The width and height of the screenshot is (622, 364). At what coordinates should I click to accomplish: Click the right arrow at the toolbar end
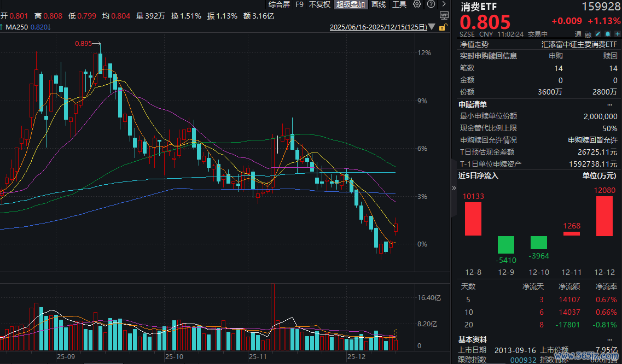[x=444, y=4]
